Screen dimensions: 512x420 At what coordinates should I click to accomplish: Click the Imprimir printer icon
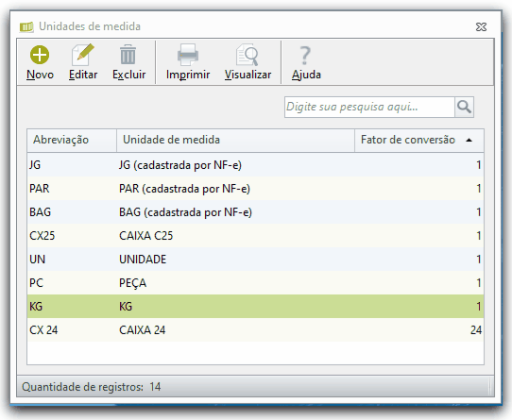188,55
